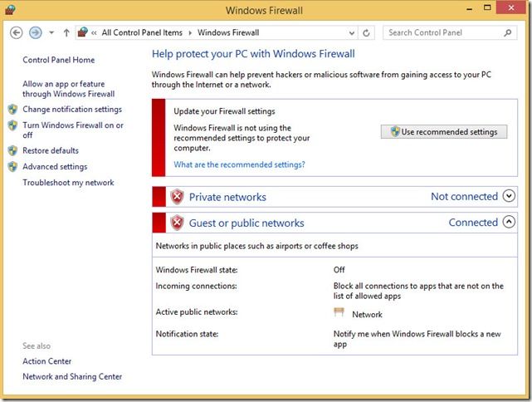Click shield icon beside Advanced settings
Screen dimensions: 532x402
click(x=13, y=167)
